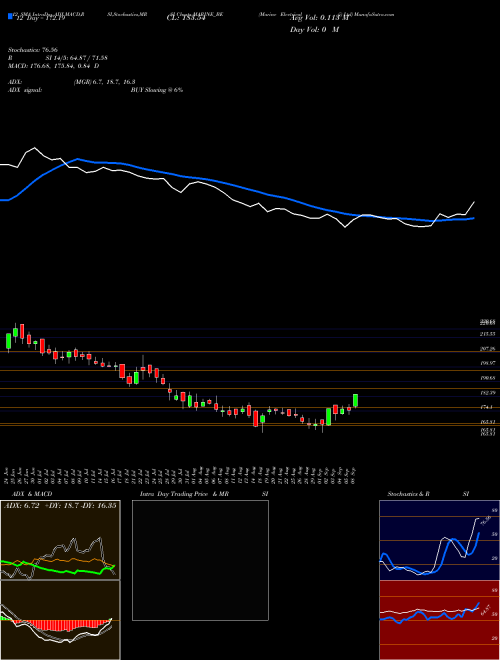Open the MACD histogram chart panel
The image size is (500, 660).
coord(60,620)
